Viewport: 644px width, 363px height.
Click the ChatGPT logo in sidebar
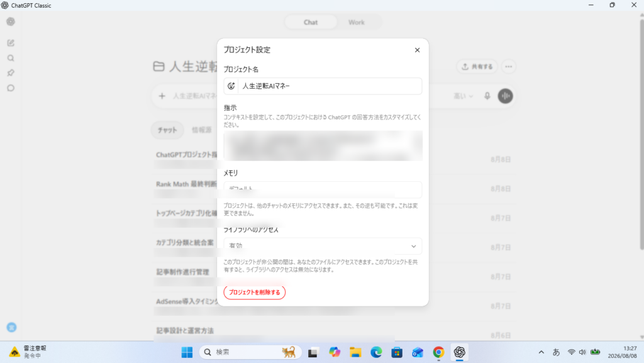coord(11,22)
